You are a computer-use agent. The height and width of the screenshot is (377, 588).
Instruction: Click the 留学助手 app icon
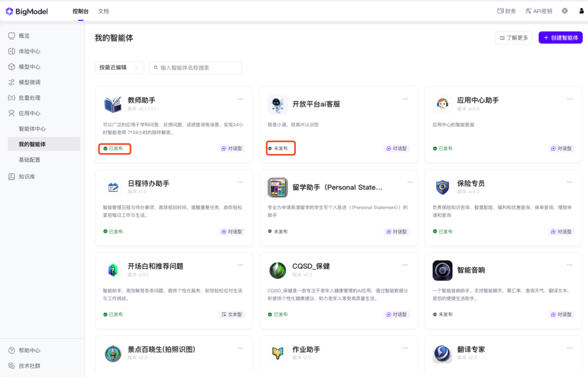pos(278,187)
